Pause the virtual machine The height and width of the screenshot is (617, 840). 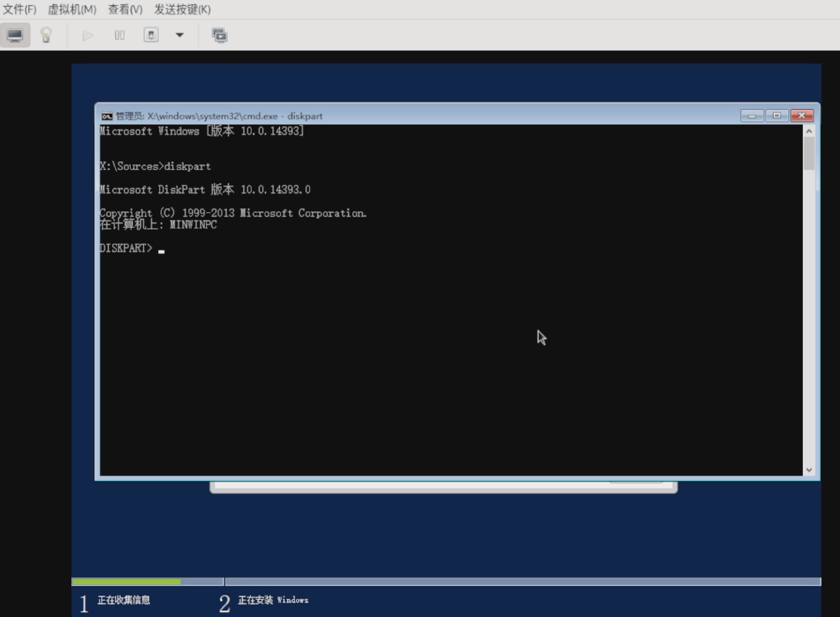pyautogui.click(x=119, y=35)
